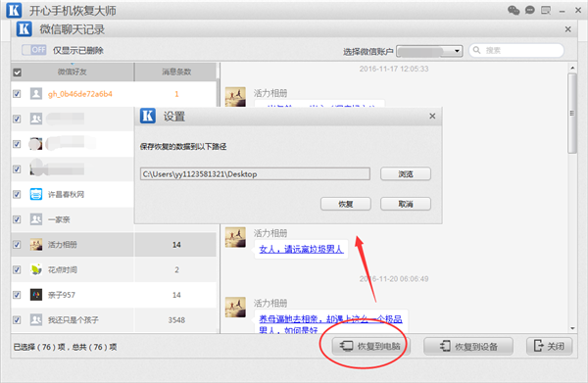Screen dimensions: 588x383
Task: Click the save path input field
Action: click(255, 174)
